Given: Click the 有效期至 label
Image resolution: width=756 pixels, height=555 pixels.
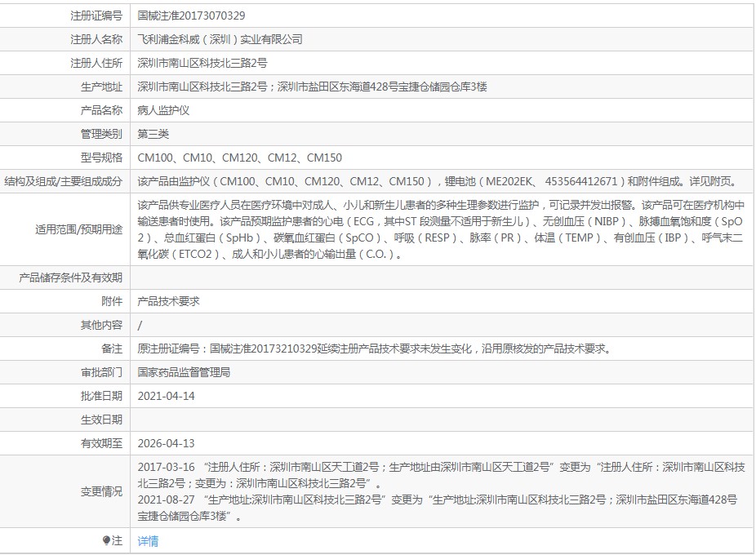Looking at the screenshot, I should coord(102,443).
